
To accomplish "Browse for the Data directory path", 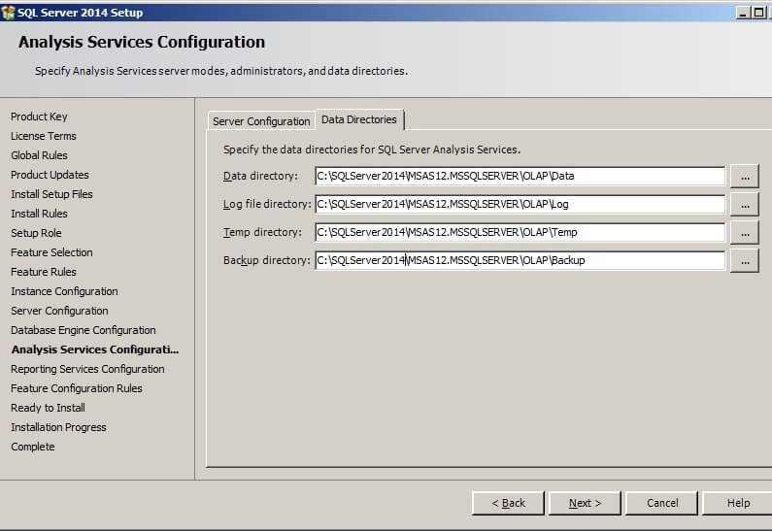I will 744,177.
